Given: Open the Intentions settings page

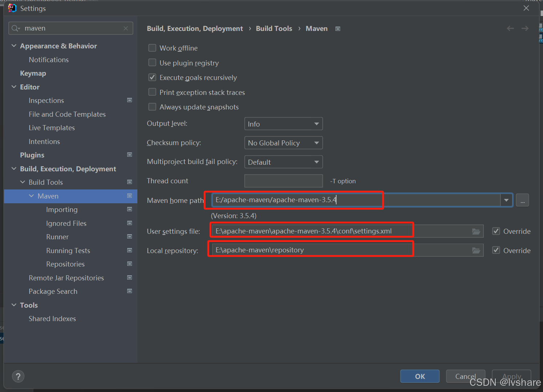Looking at the screenshot, I should pyautogui.click(x=44, y=141).
